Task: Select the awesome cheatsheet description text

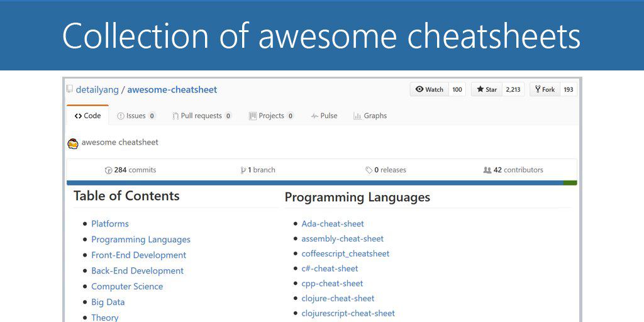Action: point(120,143)
